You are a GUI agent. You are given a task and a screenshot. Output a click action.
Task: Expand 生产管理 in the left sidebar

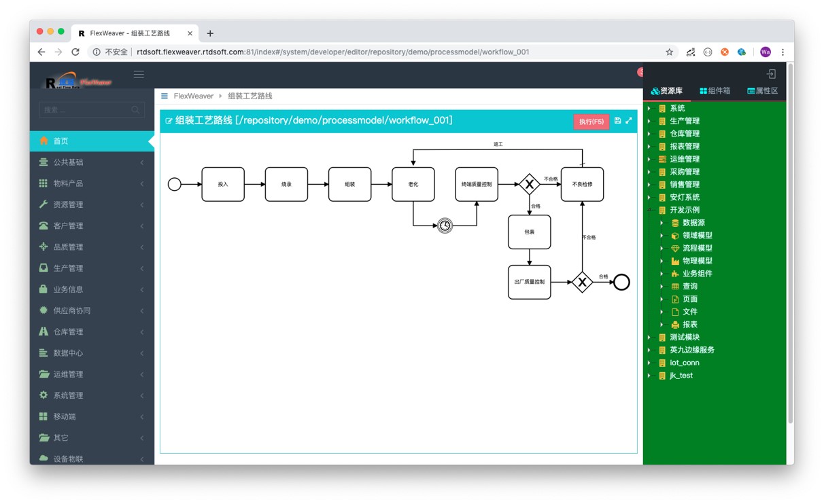click(x=92, y=268)
